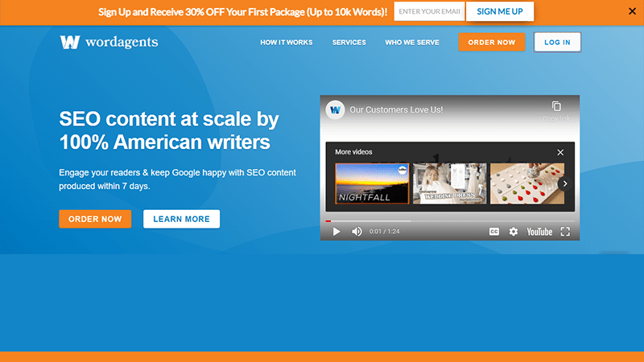The height and width of the screenshot is (362, 644).
Task: Open the WHO WE SERVE menu item
Action: (x=412, y=43)
